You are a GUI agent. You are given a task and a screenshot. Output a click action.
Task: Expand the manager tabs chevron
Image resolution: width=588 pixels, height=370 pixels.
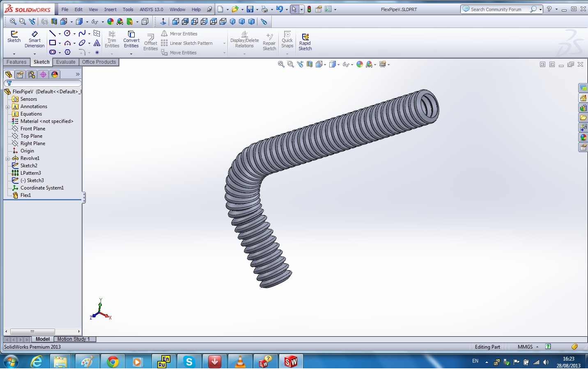tap(78, 74)
